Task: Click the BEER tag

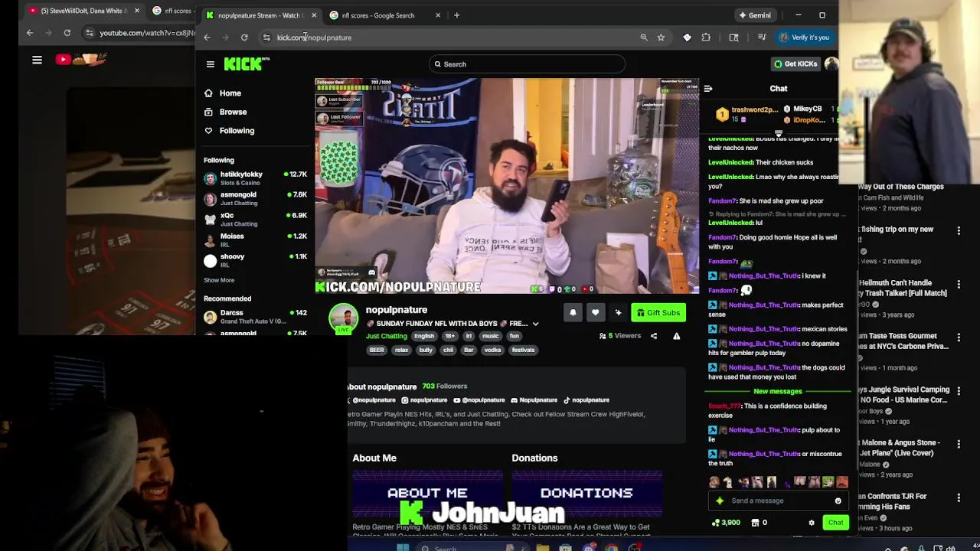Action: (377, 350)
